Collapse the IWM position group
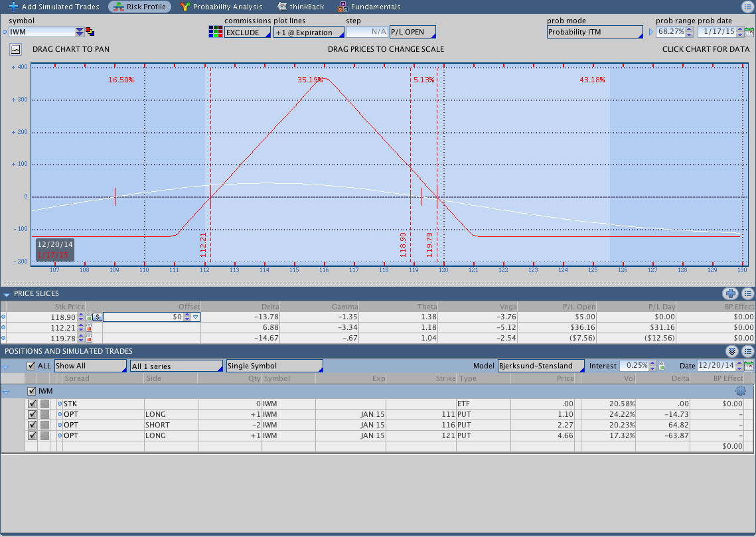The width and height of the screenshot is (756, 537). click(6, 392)
